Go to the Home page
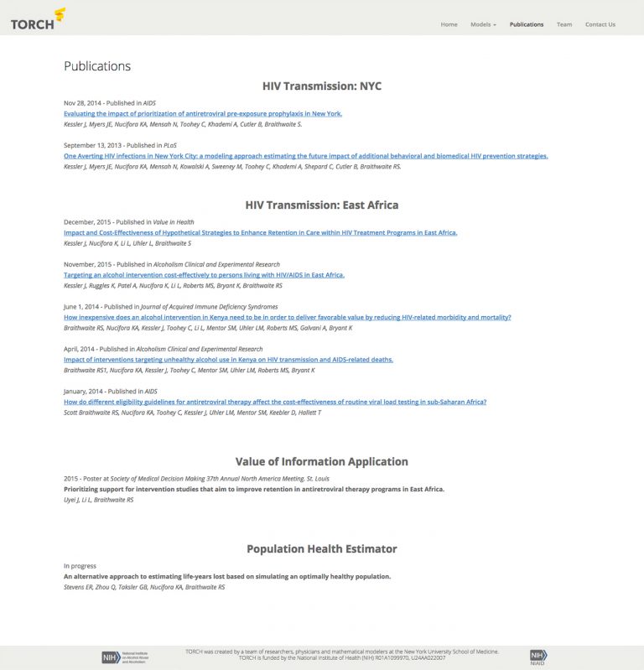 pos(449,24)
